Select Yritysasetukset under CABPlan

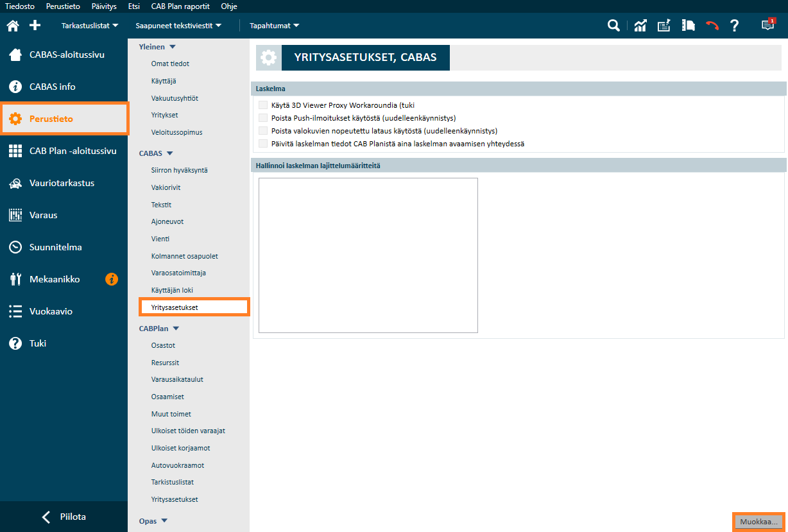point(175,499)
